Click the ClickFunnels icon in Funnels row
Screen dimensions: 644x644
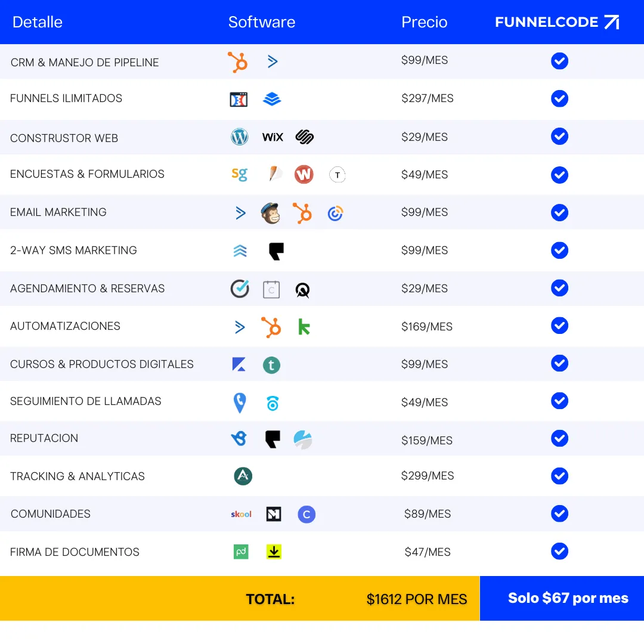pos(239,100)
